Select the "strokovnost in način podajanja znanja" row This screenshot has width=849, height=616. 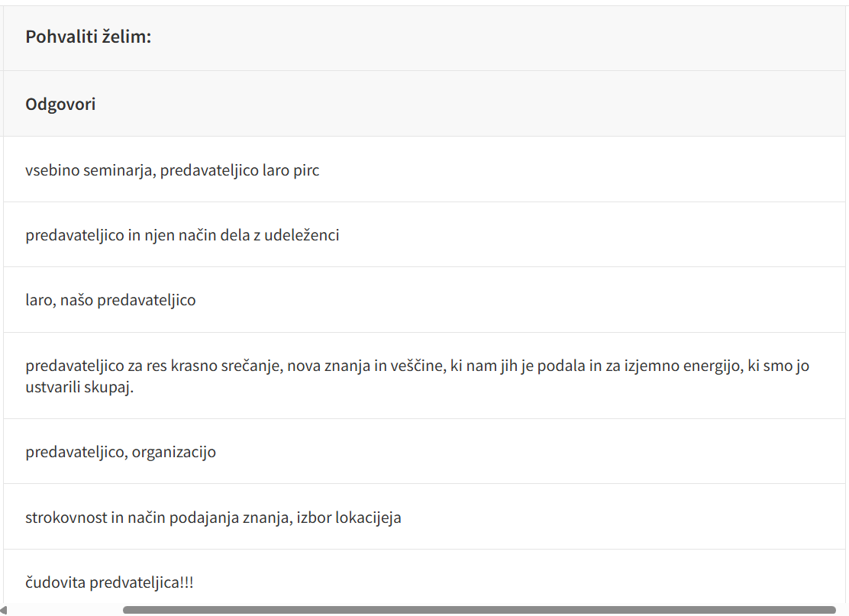(424, 518)
